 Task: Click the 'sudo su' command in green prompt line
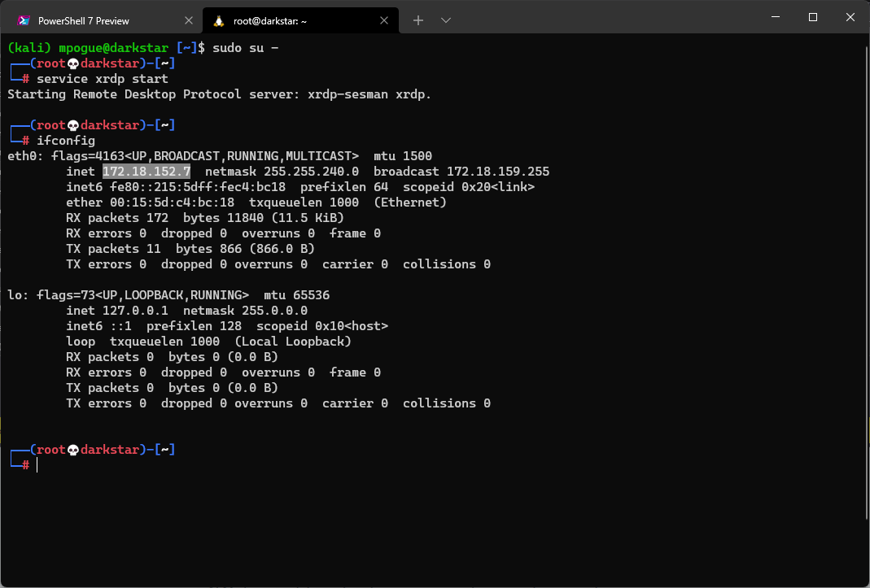(x=239, y=47)
